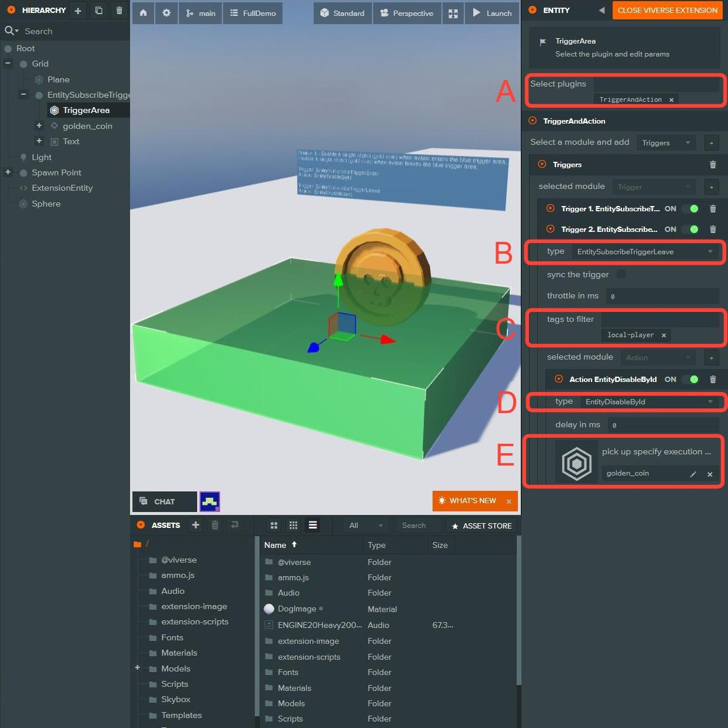Click the fullscreen expand viewport icon
This screenshot has height=728, width=728.
453,13
